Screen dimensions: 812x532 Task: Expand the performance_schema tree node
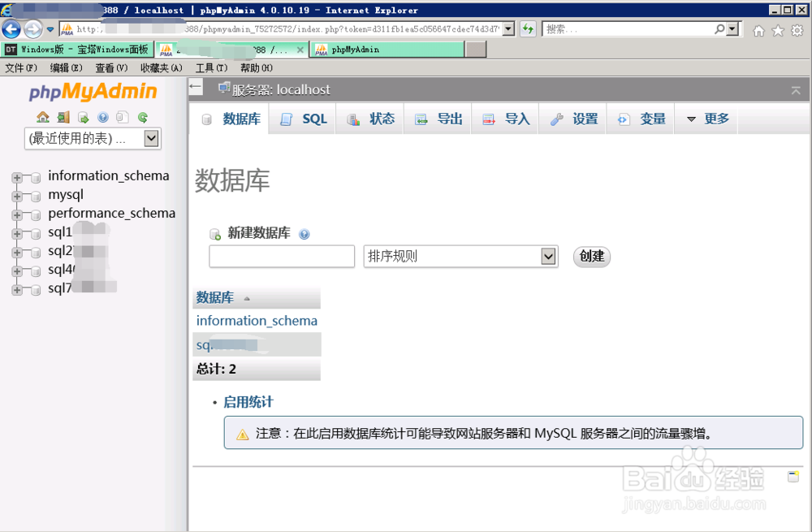(x=17, y=215)
